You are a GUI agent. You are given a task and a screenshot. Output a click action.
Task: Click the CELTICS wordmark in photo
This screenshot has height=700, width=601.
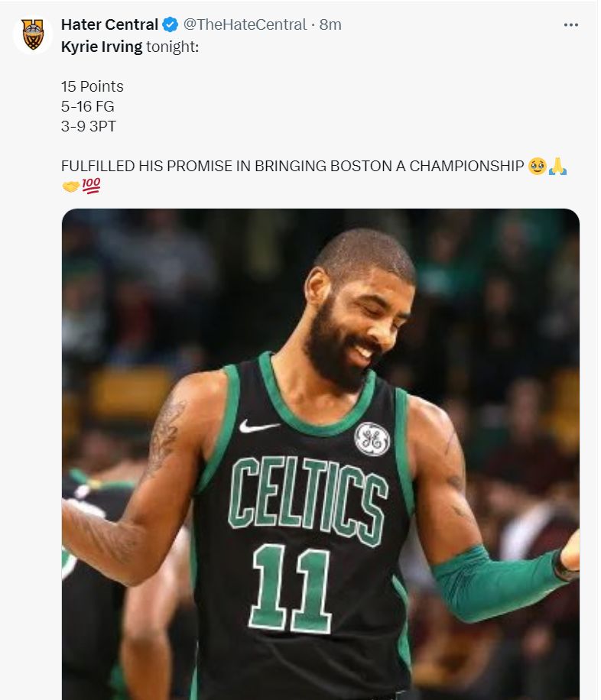[x=308, y=499]
